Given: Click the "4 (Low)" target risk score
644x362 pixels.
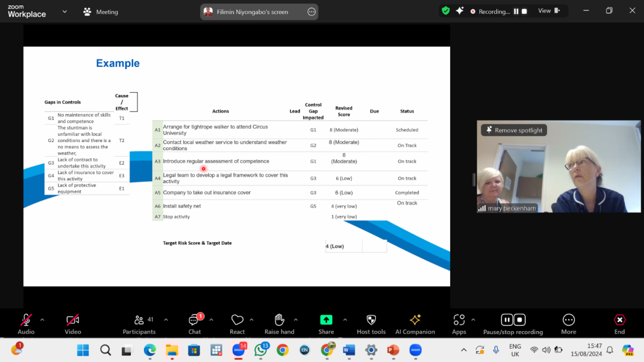Looking at the screenshot, I should (335, 246).
